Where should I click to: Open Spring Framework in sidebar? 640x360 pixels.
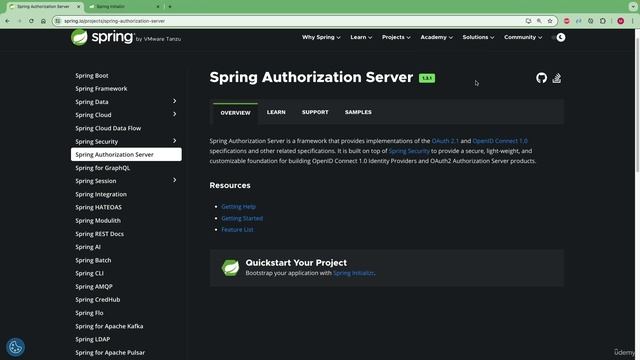pos(101,89)
